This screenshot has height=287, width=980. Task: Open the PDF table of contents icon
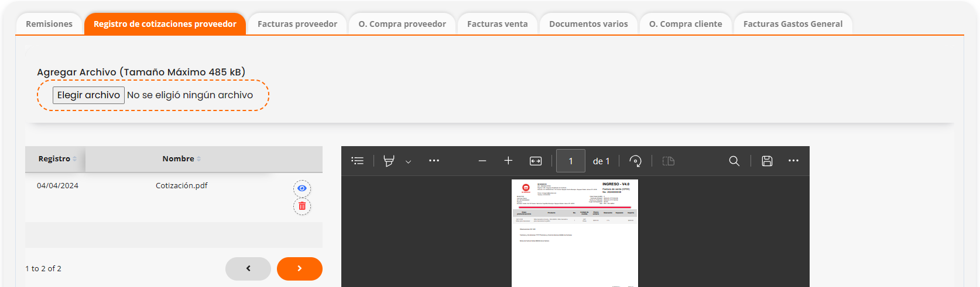click(x=358, y=161)
